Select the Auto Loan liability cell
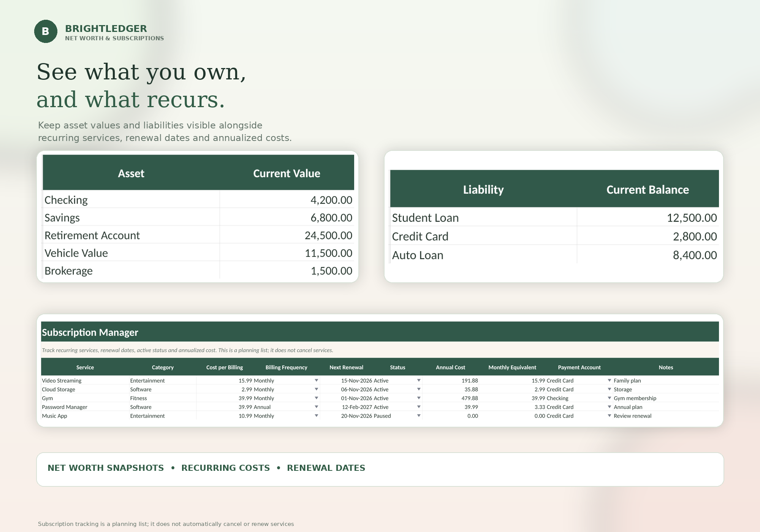Viewport: 760px width, 532px height. pos(483,255)
